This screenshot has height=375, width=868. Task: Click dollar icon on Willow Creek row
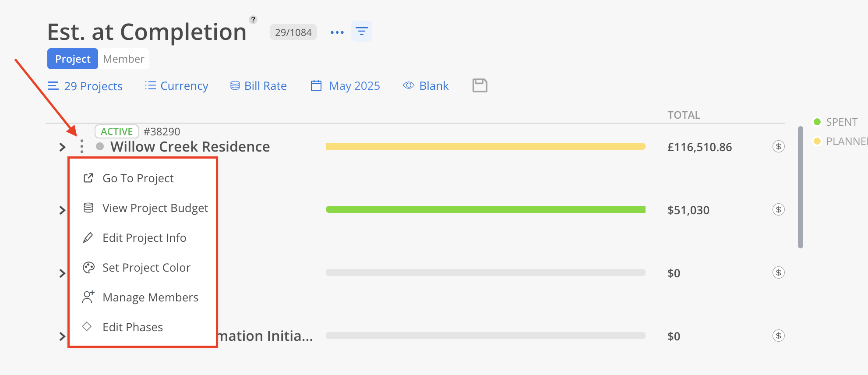coord(778,146)
